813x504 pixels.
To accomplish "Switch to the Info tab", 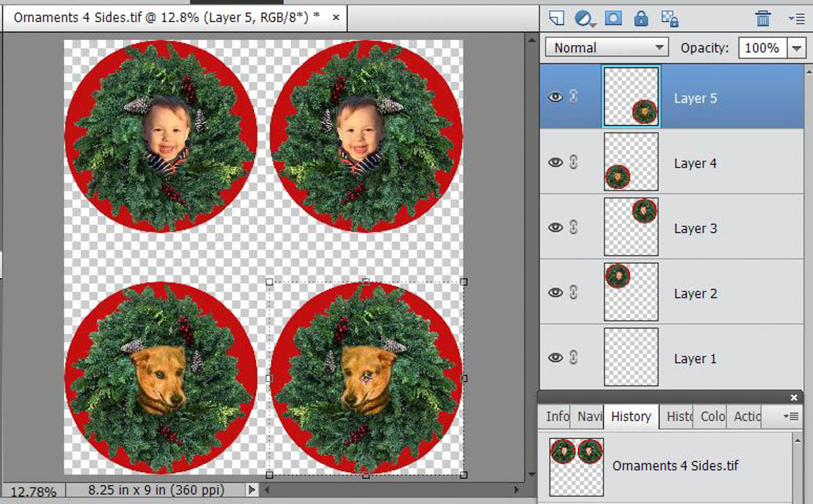I will tap(557, 417).
